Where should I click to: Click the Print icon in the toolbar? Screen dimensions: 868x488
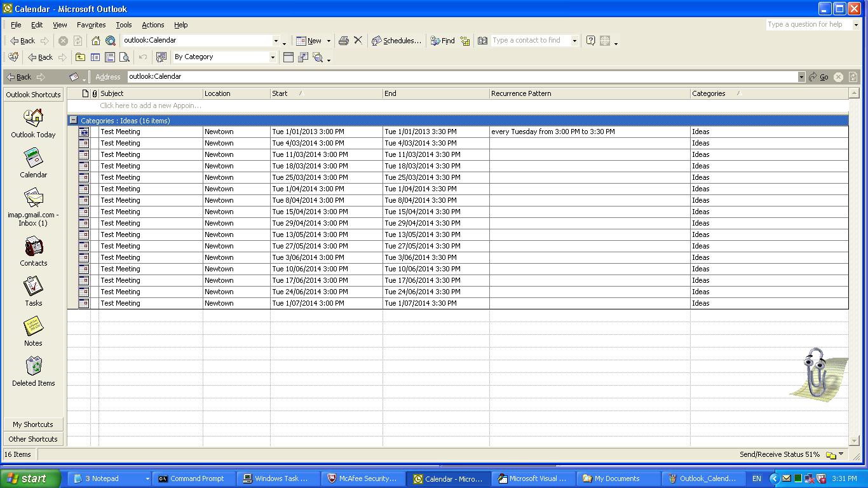(344, 41)
